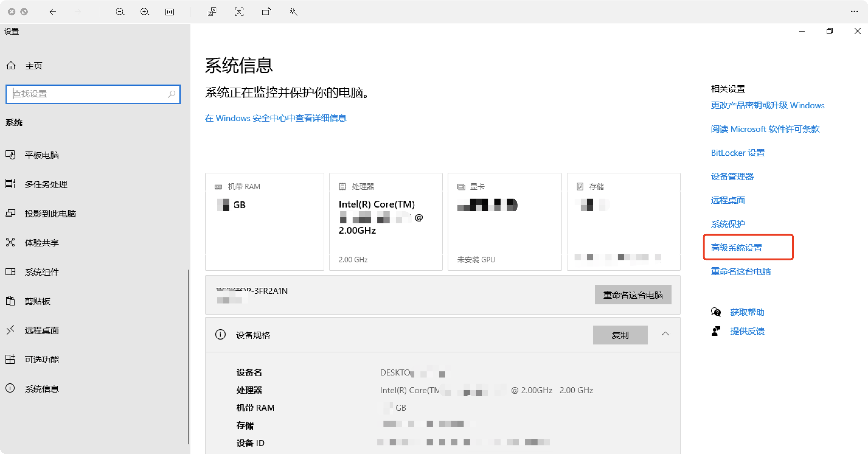Click the home icon beside 主页

[11, 65]
